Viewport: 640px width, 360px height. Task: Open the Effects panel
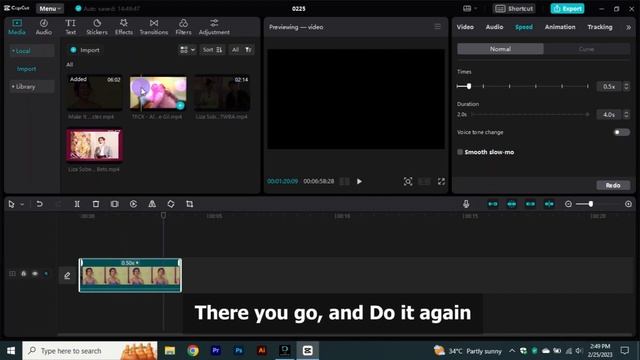[x=124, y=27]
